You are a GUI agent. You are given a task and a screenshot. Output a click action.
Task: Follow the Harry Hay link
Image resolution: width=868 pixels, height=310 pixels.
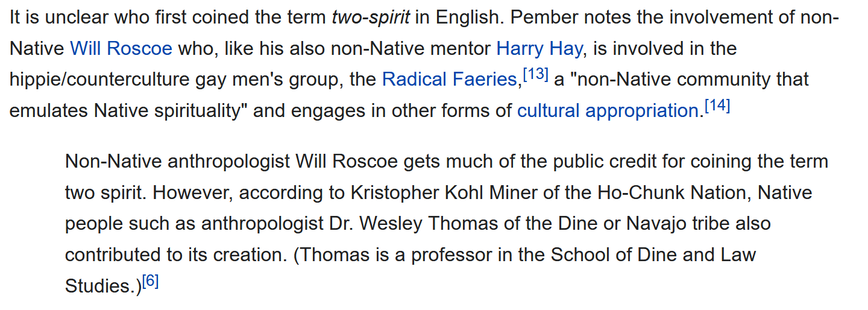tap(539, 48)
